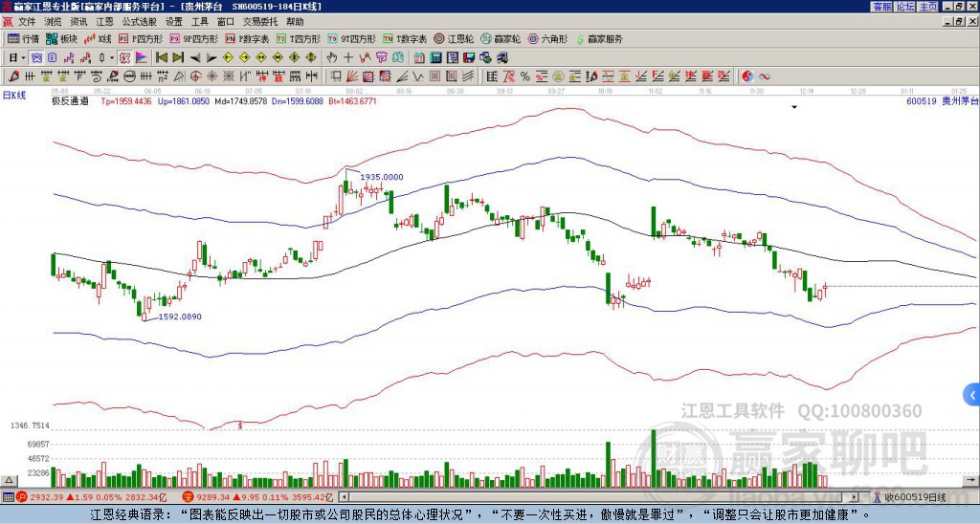Viewport: 980px width, 524px height.
Task: Toggle the 权 rights-adjustment button
Action: [124, 57]
